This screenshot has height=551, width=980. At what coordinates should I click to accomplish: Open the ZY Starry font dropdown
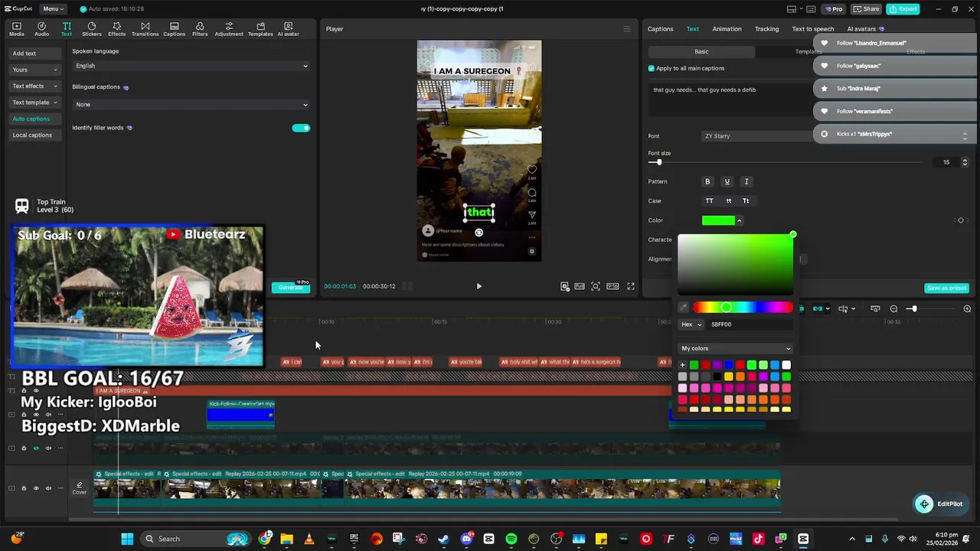pos(758,136)
